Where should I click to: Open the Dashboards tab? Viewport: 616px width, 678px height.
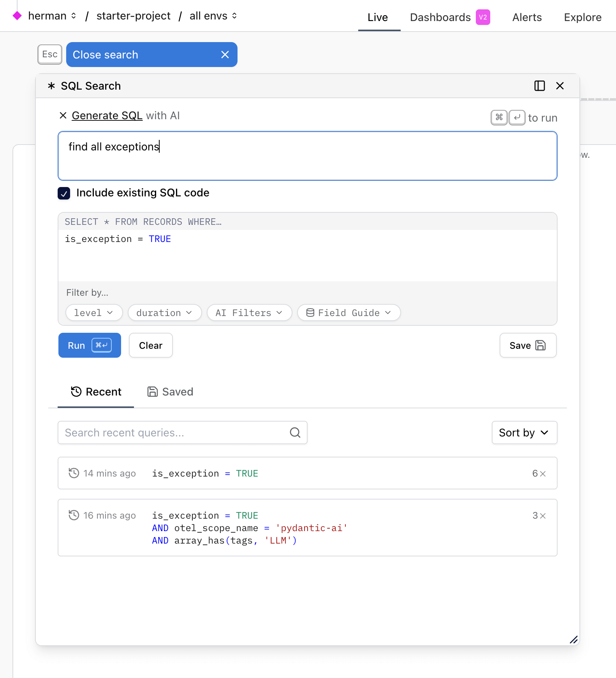[440, 17]
